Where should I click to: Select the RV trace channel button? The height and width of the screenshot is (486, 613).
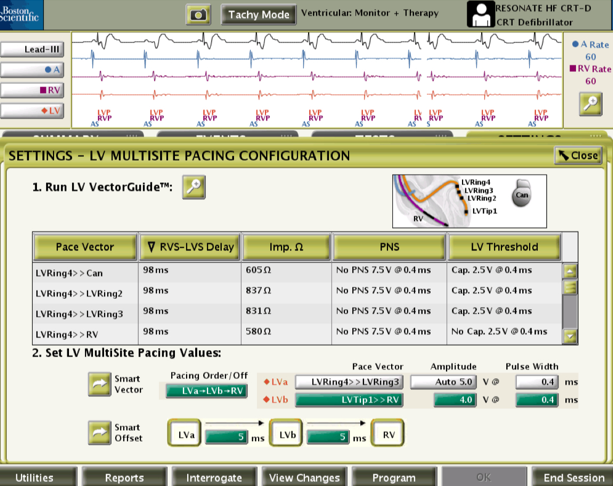(x=32, y=90)
